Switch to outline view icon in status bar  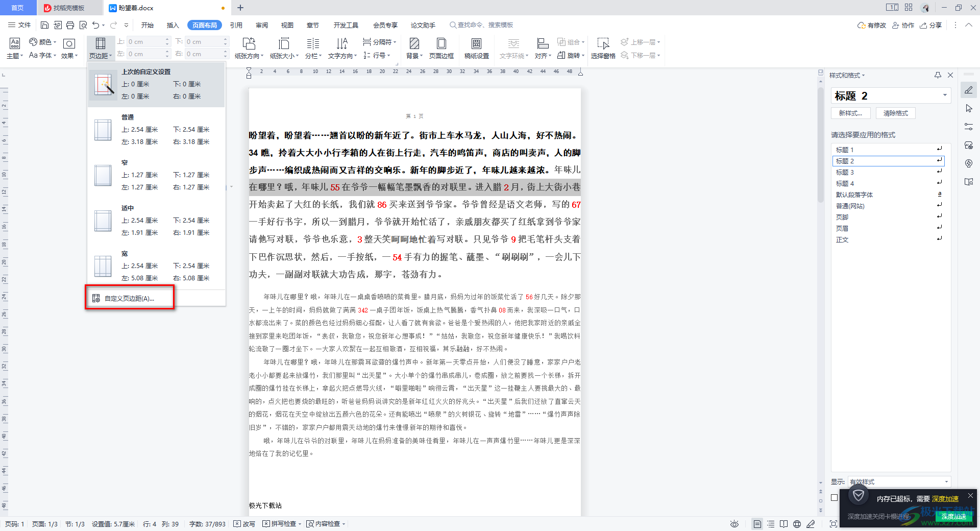point(771,524)
